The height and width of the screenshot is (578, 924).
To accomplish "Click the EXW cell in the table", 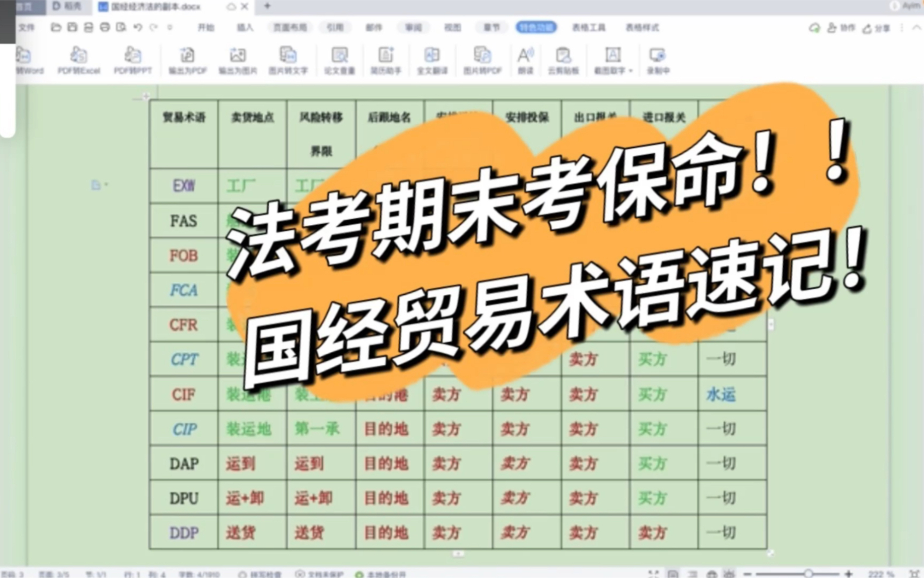I will pos(183,186).
